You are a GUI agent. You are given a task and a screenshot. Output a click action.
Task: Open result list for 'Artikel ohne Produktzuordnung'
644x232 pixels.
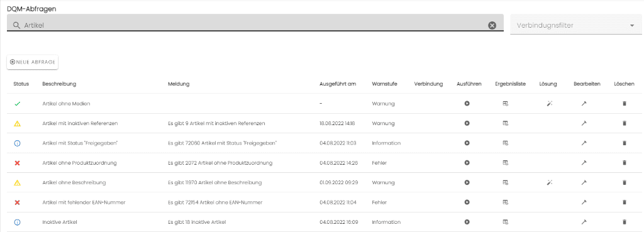(x=506, y=163)
